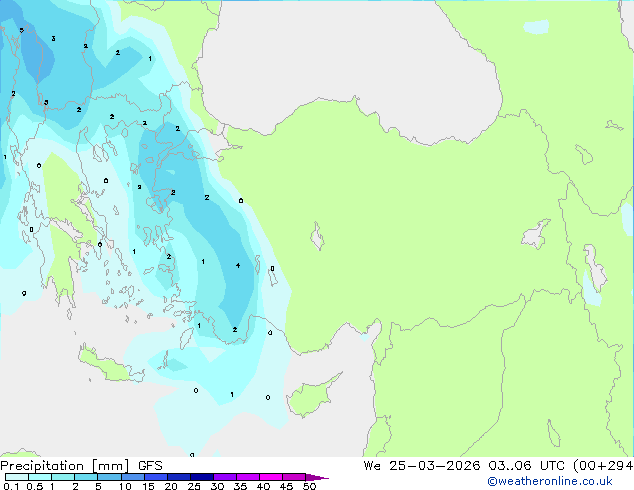
Task: Select the legend color swatch between 15 and 20
Action: pos(155,477)
